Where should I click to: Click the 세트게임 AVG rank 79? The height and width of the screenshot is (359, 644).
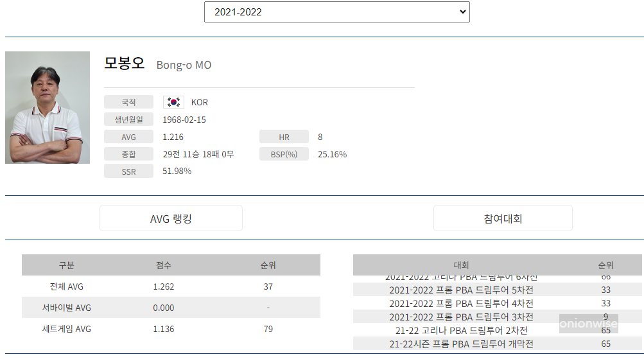(268, 329)
